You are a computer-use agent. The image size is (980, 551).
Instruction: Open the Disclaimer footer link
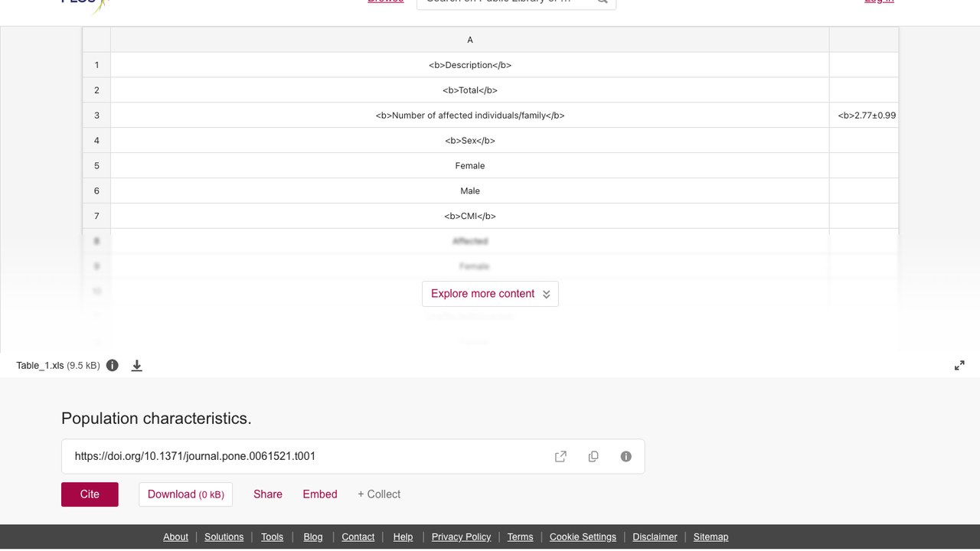pos(655,537)
